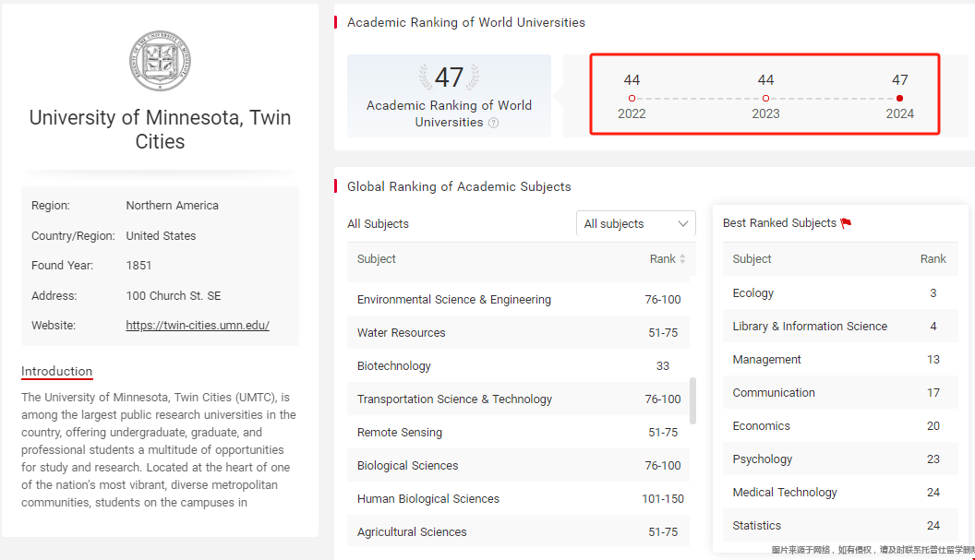The height and width of the screenshot is (560, 975).
Task: Select the 2023 ranking point on timeline
Action: click(x=765, y=98)
